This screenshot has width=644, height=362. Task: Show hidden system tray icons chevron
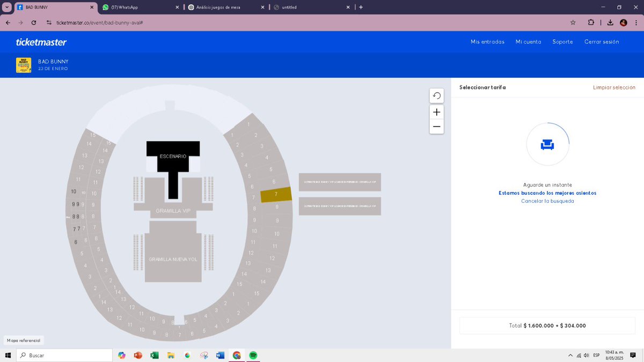[x=570, y=355]
